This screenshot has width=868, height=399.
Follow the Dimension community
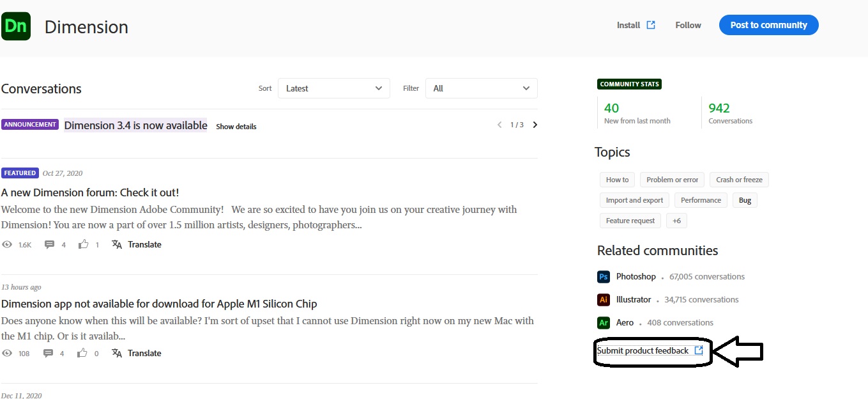click(x=688, y=25)
